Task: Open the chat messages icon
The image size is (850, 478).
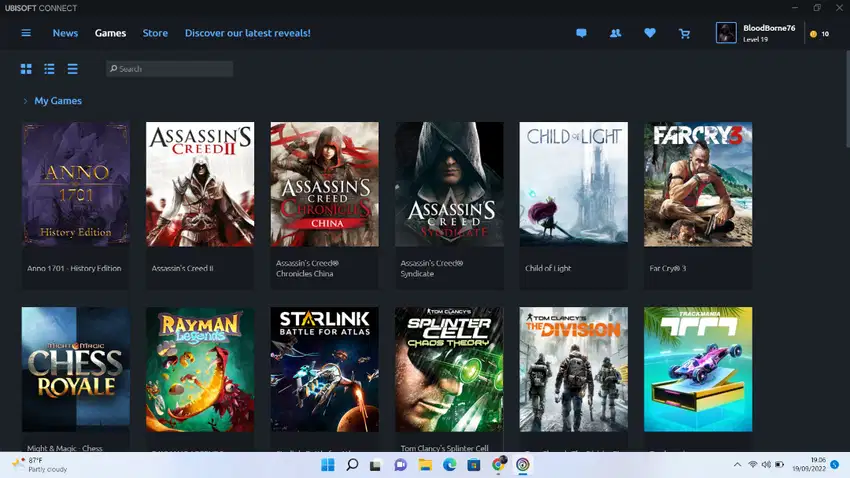Action: [x=581, y=33]
